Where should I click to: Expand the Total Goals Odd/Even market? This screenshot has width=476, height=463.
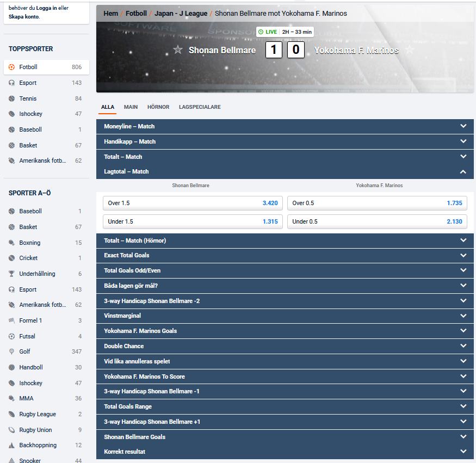(x=285, y=270)
